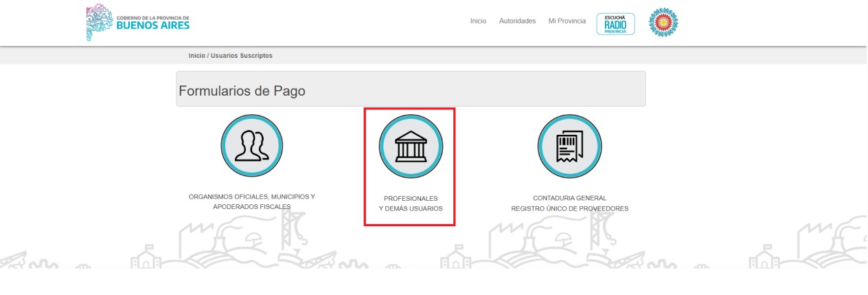Viewport: 868px width, 295px height.
Task: Click the 'APODERADOS FISCALES' text line
Action: click(251, 207)
